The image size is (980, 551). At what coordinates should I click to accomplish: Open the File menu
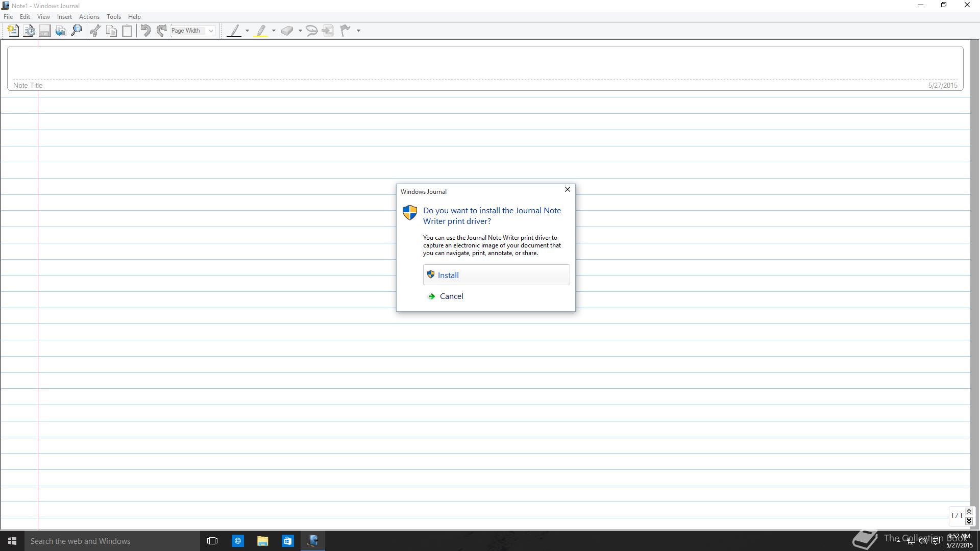pyautogui.click(x=8, y=17)
